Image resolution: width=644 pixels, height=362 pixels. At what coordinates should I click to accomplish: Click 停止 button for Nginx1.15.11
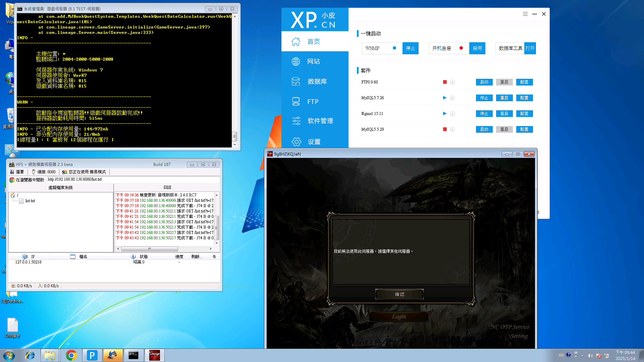(x=484, y=114)
